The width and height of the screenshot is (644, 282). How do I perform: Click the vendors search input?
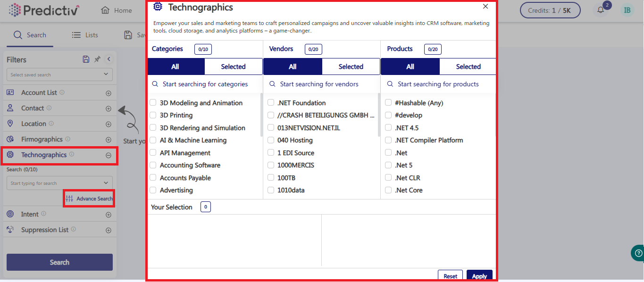pos(322,84)
